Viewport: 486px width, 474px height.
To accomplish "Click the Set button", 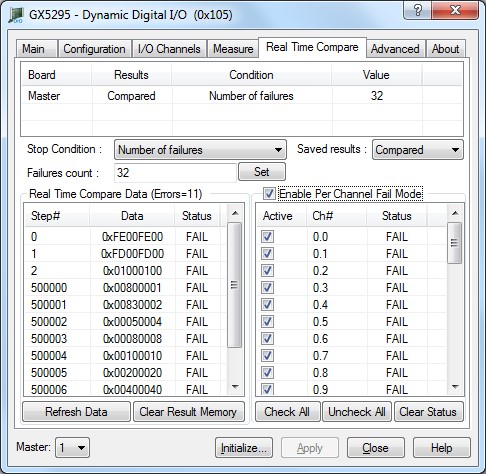I will click(262, 172).
